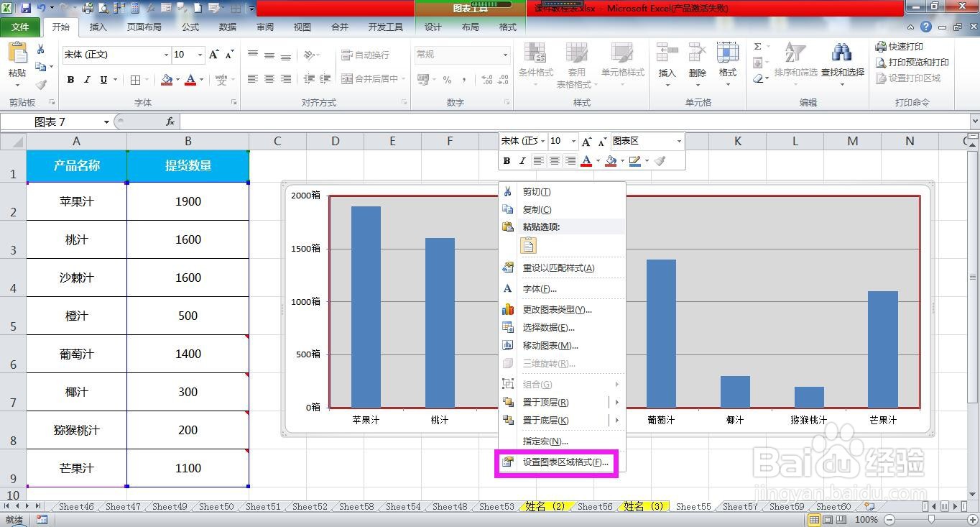This screenshot has width=980, height=527.
Task: Click the Undo arrow in quick access toolbar
Action: pos(42,8)
